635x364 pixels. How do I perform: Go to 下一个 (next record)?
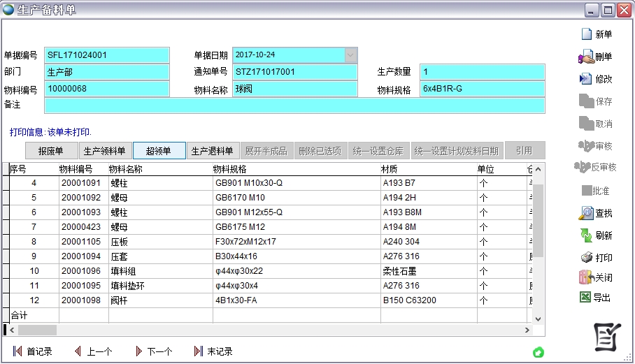153,351
